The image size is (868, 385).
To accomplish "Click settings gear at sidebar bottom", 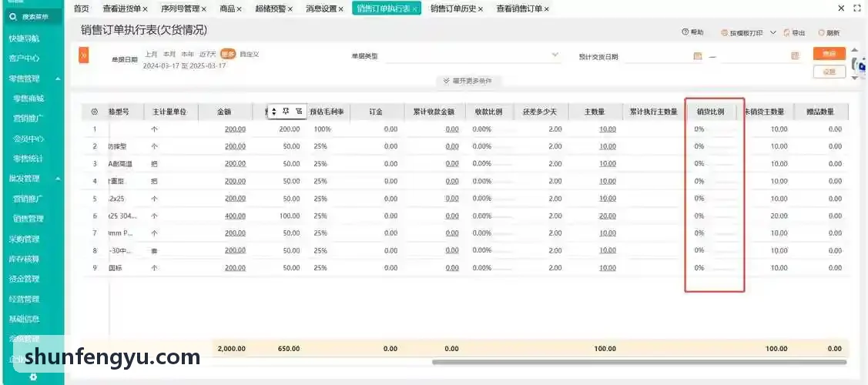I will pyautogui.click(x=33, y=377).
